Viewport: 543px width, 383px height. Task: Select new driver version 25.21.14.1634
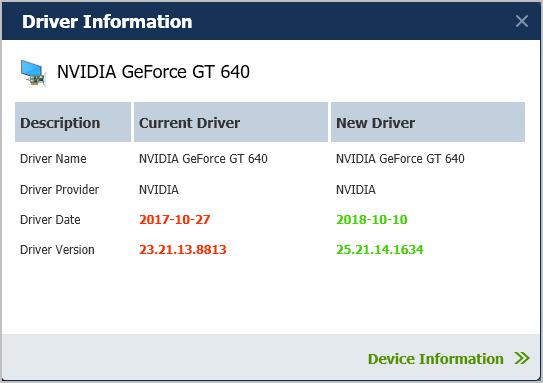coord(380,249)
